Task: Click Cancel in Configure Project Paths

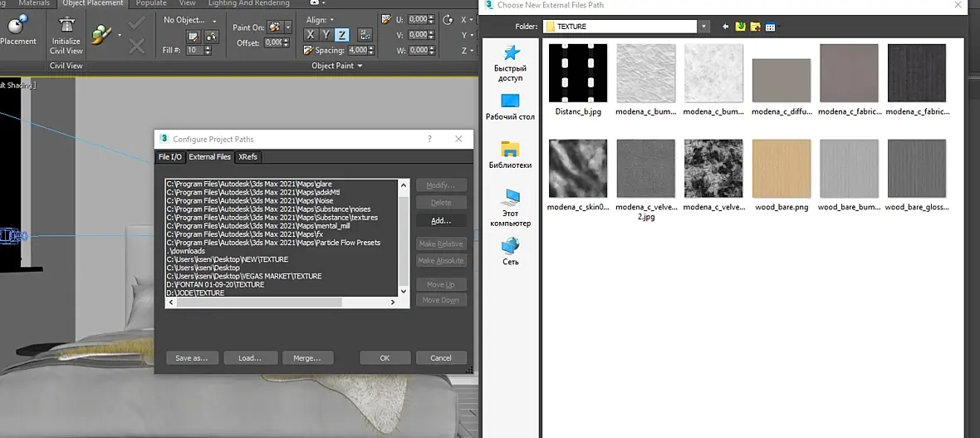Action: pos(441,358)
